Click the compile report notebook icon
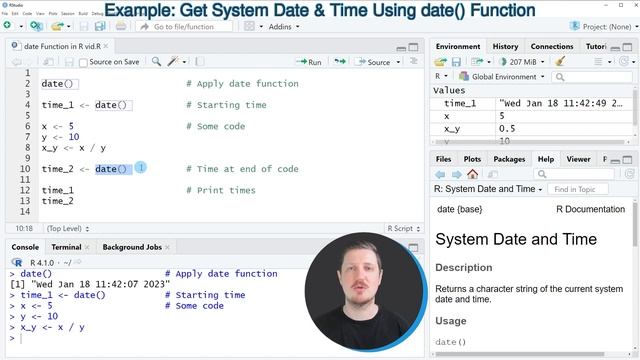 [199, 62]
